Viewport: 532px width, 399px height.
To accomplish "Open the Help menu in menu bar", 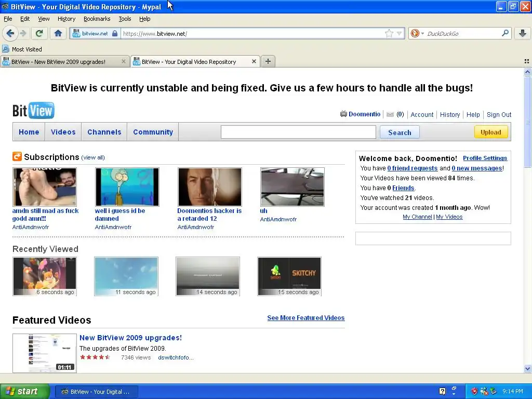I will tap(144, 19).
